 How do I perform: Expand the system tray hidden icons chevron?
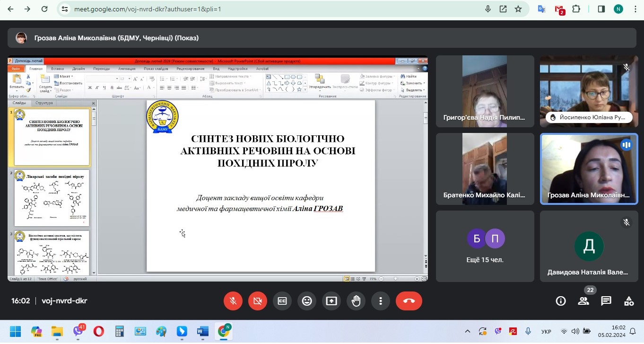pos(468,331)
